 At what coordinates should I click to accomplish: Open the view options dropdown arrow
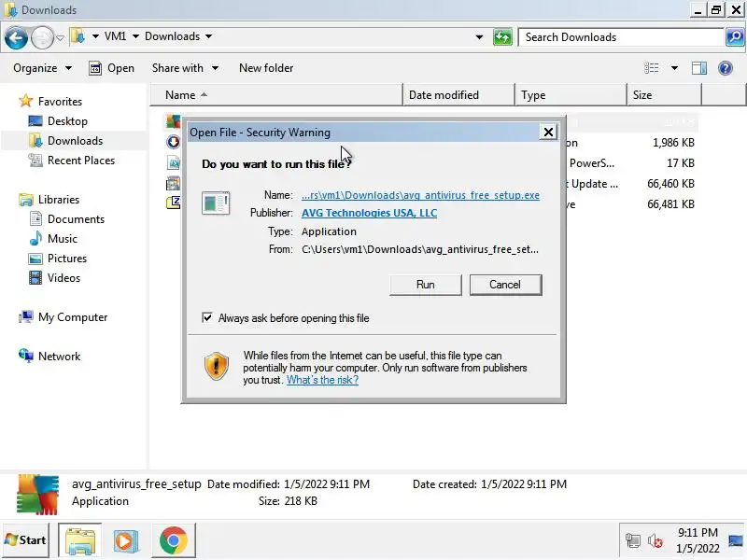click(x=674, y=68)
